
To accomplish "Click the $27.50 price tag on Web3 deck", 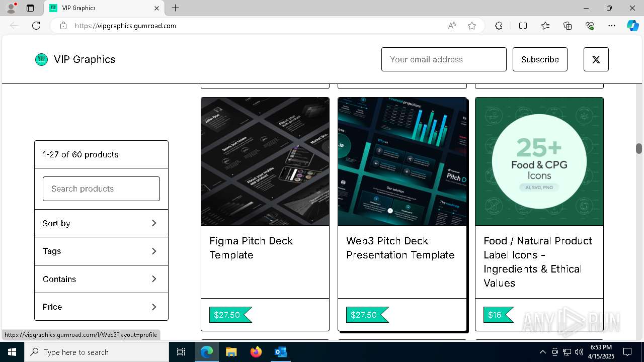I will click(x=367, y=315).
